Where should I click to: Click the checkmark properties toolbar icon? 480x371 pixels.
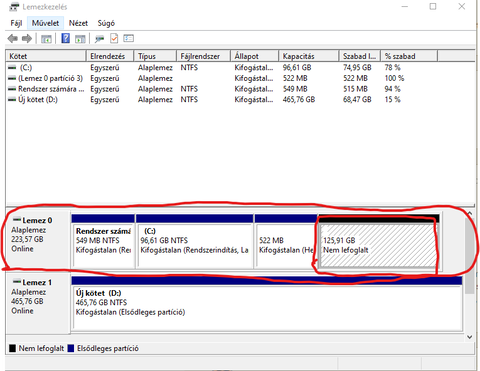[114, 38]
